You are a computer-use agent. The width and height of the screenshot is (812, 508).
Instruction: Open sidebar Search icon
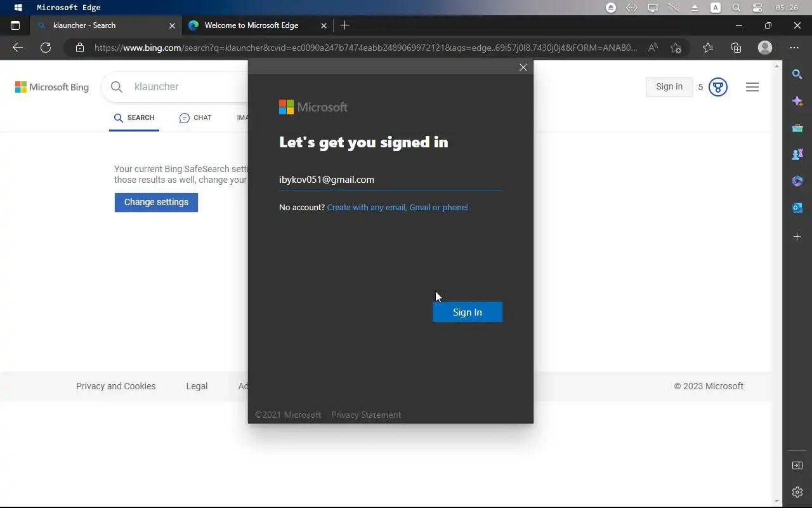[797, 74]
